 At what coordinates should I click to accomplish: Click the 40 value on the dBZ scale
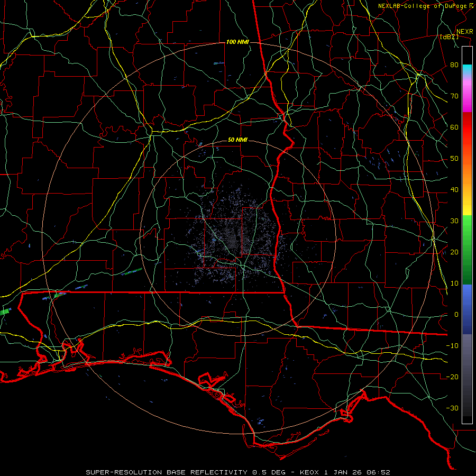(x=454, y=190)
